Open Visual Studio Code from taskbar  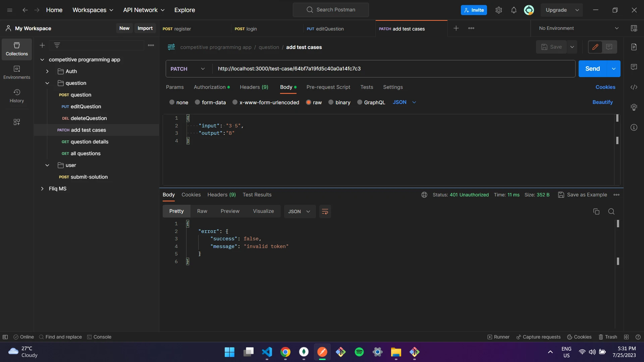(x=267, y=352)
